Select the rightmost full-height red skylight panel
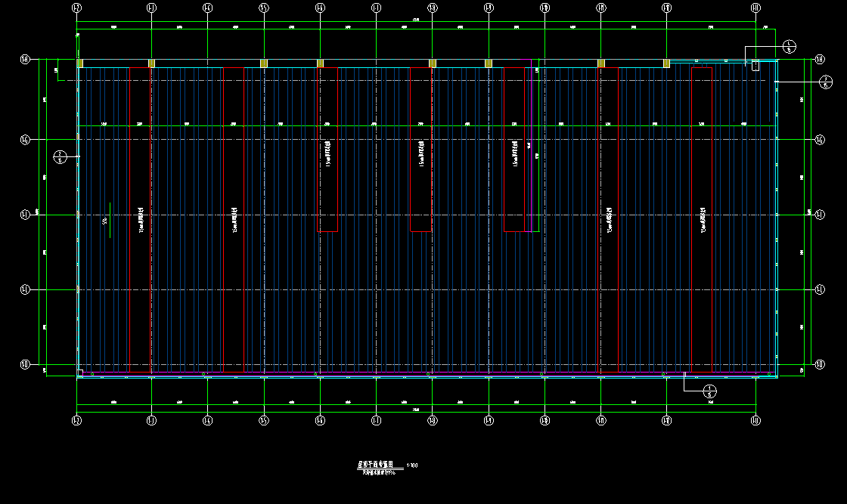Screen dimensions: 847x504 (x=702, y=220)
